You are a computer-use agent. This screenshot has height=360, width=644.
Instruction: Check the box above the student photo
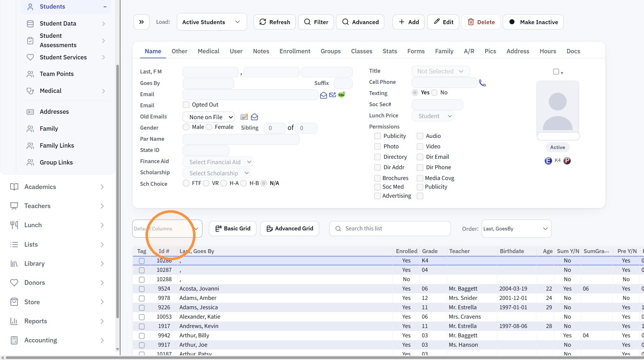(556, 72)
